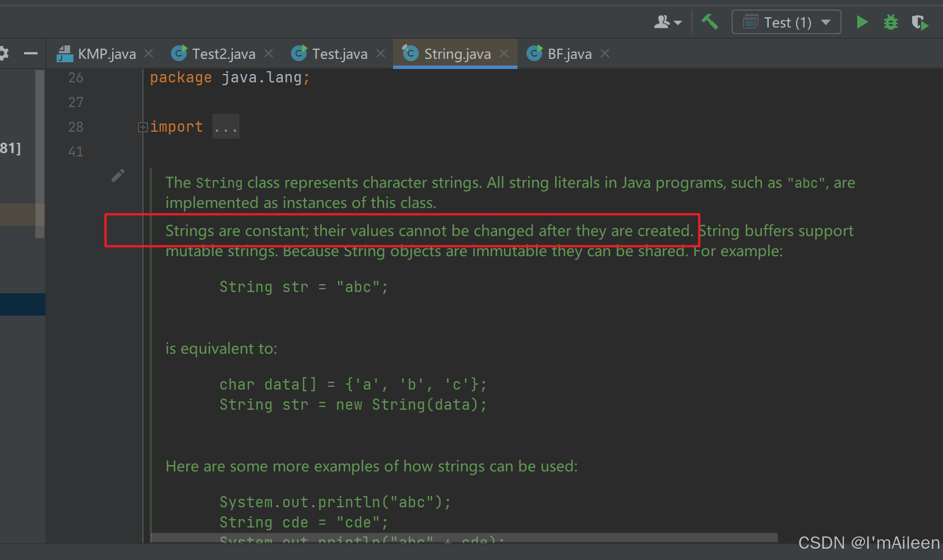Close the BF.java tab
This screenshot has height=560, width=943.
(605, 53)
